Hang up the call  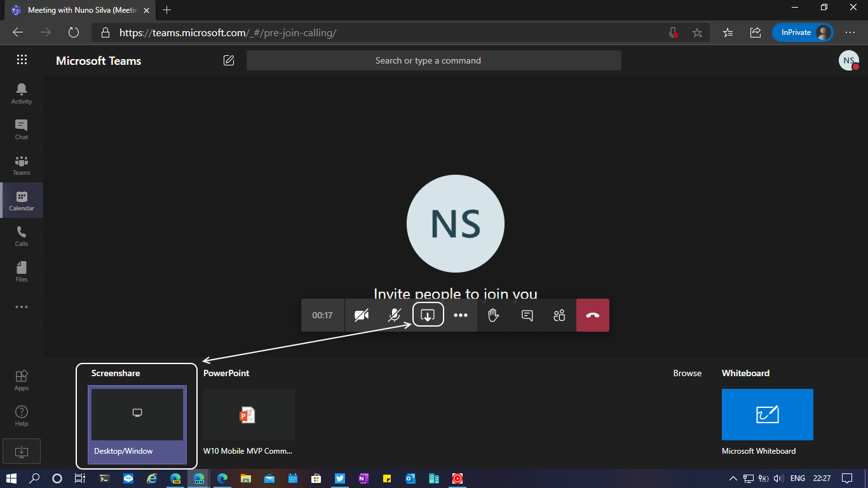593,315
